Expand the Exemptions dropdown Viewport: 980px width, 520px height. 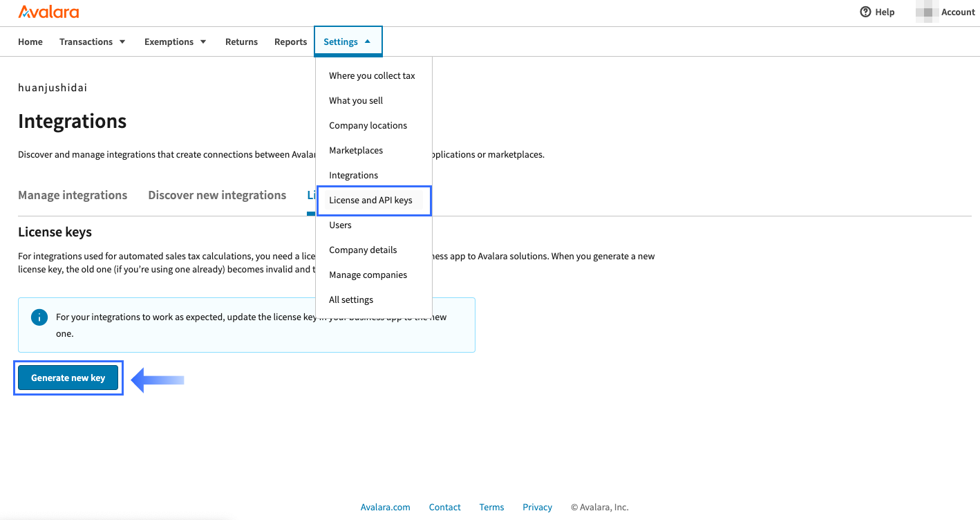(x=174, y=41)
